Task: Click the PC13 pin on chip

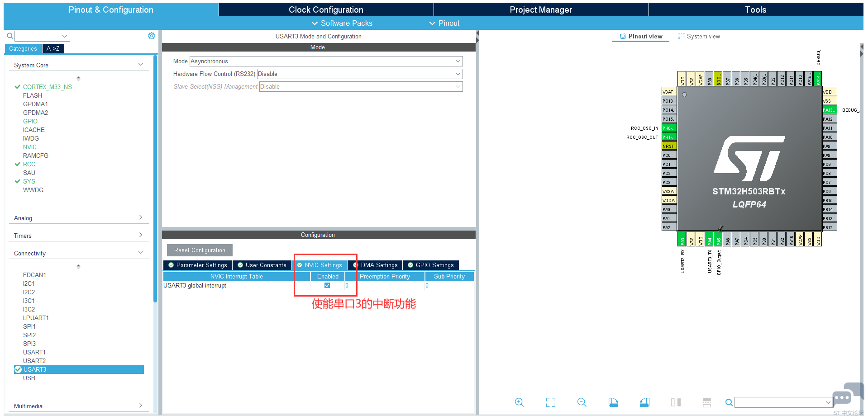Action: point(669,101)
